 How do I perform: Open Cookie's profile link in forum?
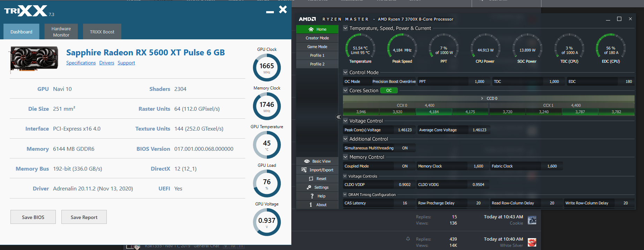pos(516,223)
